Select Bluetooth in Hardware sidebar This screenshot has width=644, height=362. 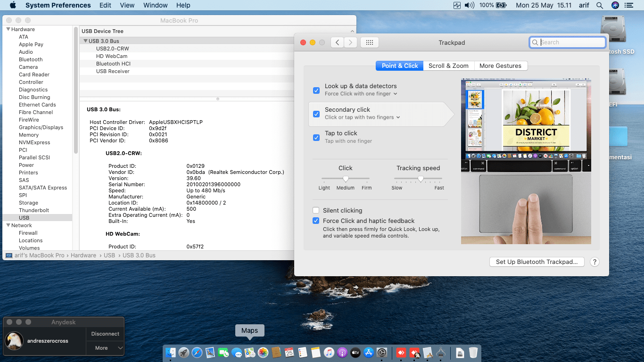pos(31,59)
